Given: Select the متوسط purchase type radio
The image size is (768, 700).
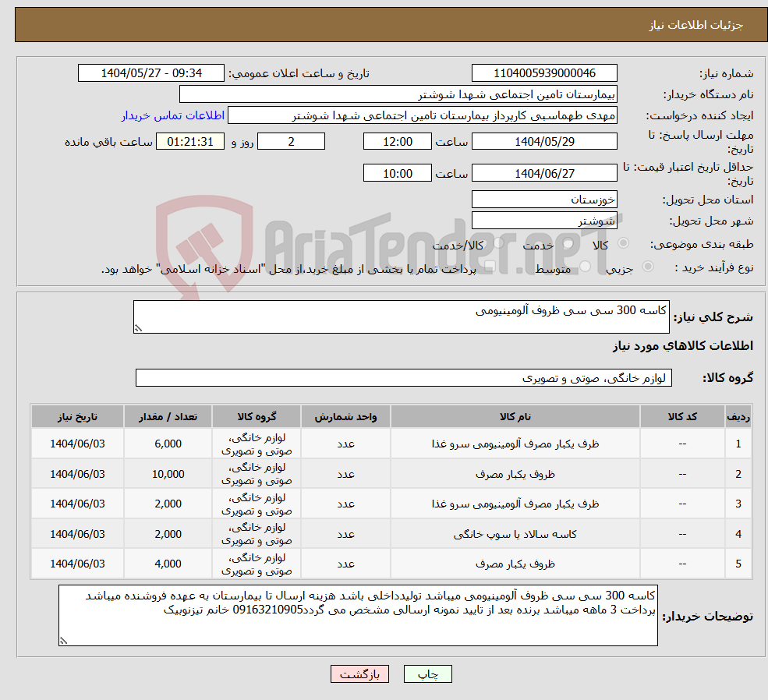Looking at the screenshot, I should 586,267.
